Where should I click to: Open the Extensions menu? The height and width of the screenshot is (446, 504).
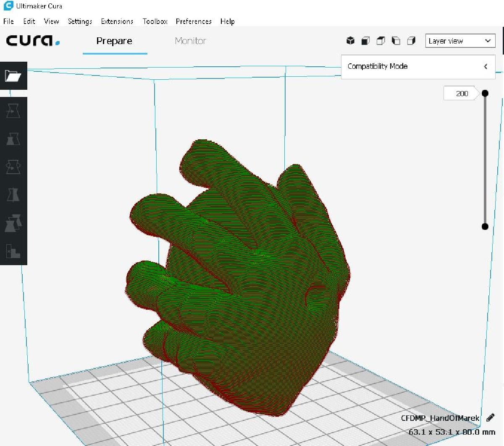tap(117, 21)
